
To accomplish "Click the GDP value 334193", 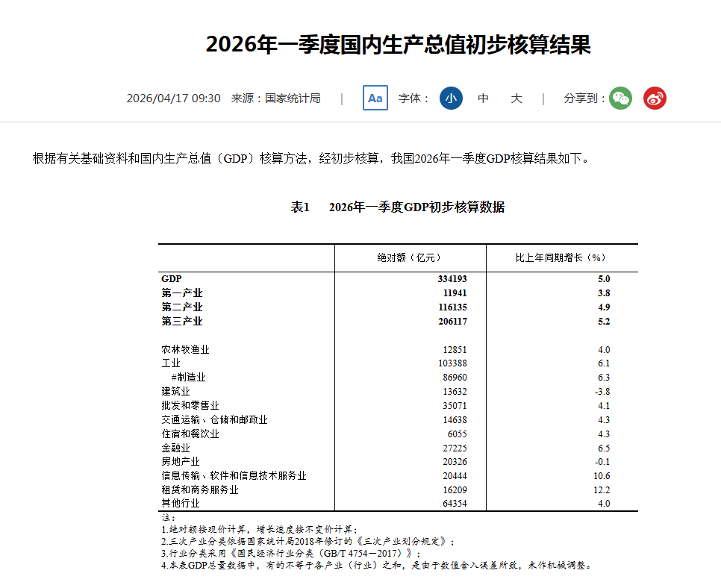I will tap(452, 278).
